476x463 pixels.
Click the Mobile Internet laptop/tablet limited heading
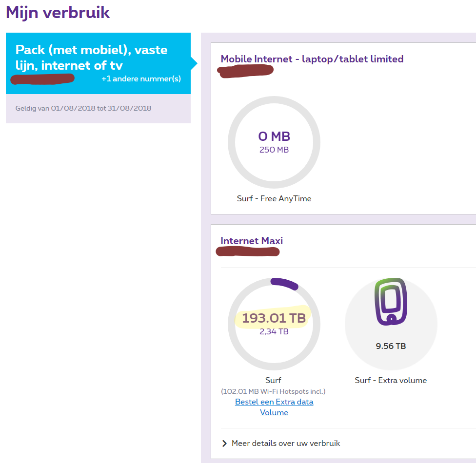pos(312,59)
